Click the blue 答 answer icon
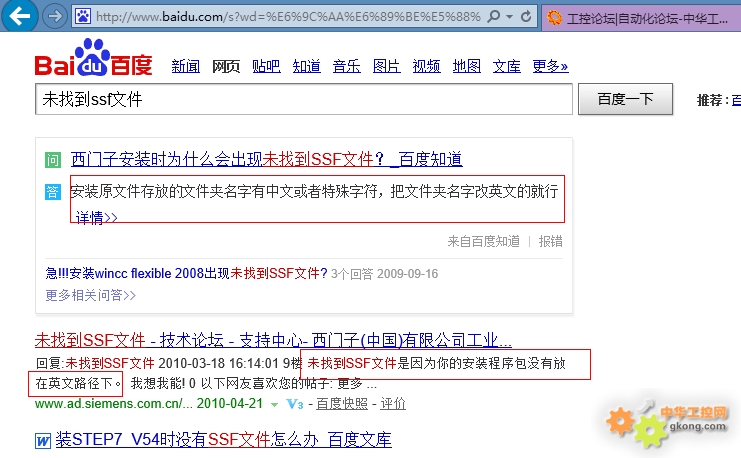The width and height of the screenshot is (741, 458). click(53, 192)
